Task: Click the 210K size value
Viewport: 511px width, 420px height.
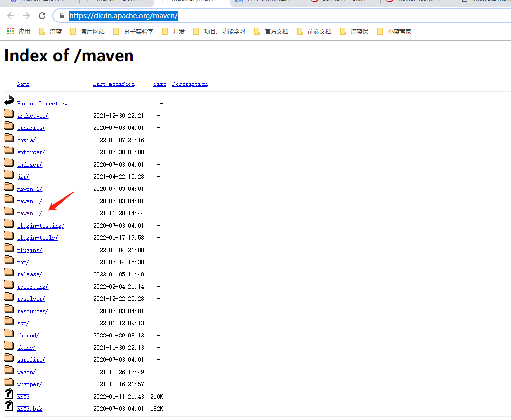Action: click(x=157, y=397)
